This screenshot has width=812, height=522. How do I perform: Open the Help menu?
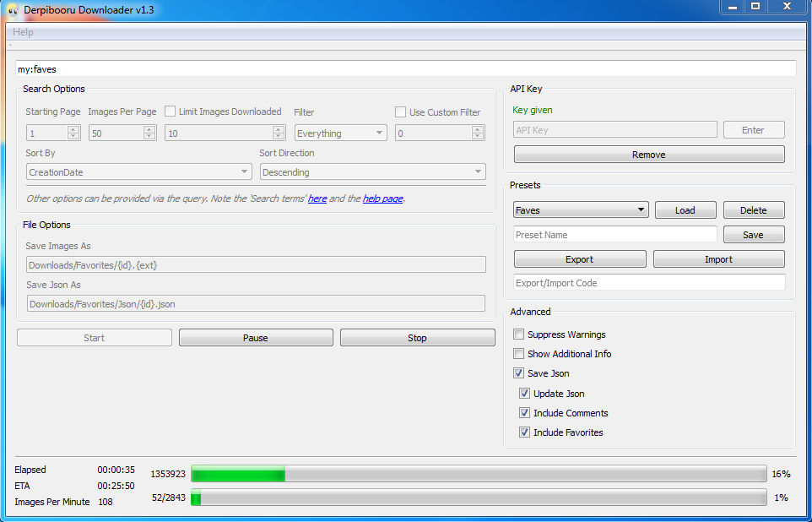[23, 31]
